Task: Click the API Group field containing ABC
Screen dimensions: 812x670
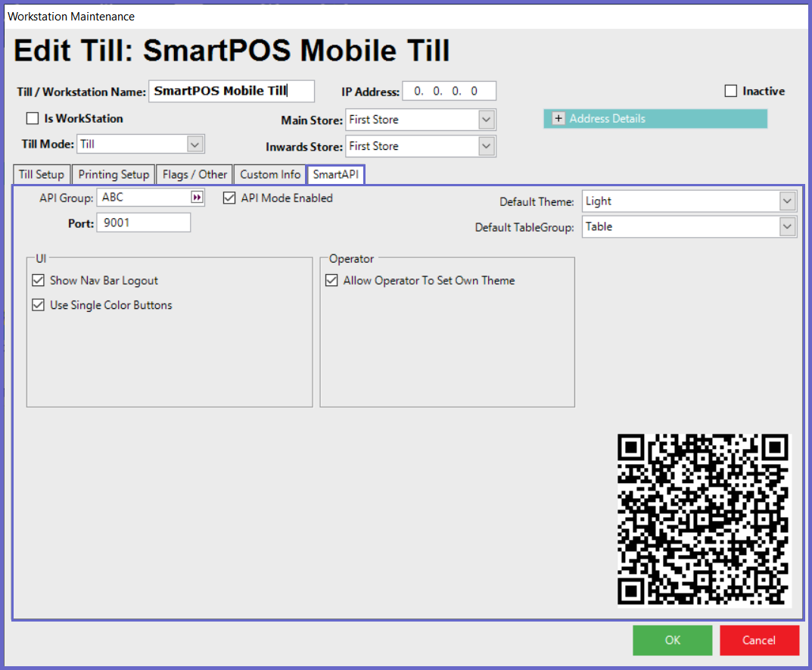Action: (144, 198)
